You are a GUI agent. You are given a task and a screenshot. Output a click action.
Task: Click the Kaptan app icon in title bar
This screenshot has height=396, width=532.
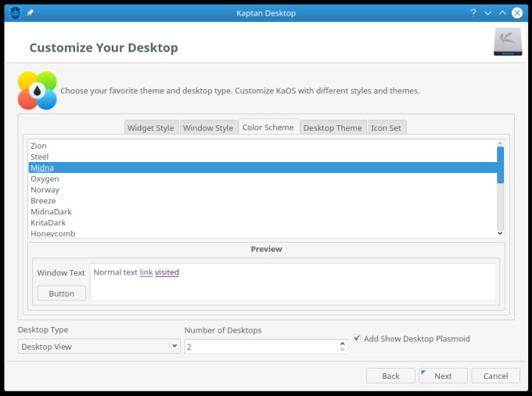15,13
